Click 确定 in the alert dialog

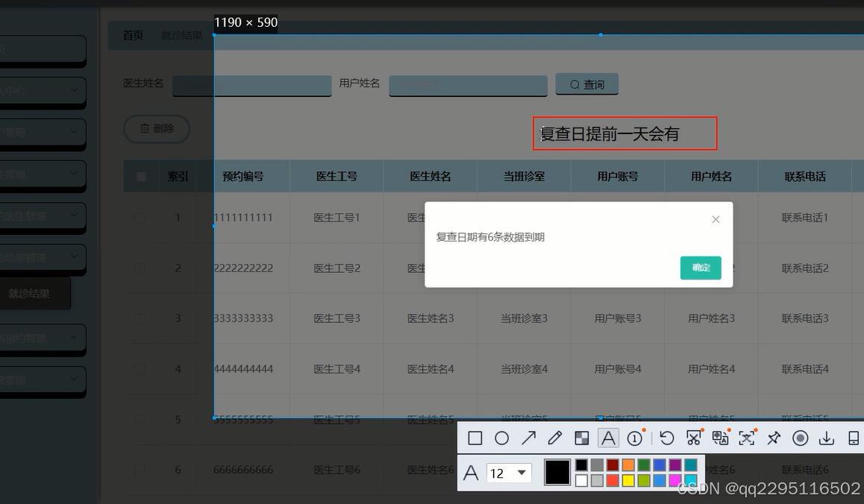(x=701, y=268)
